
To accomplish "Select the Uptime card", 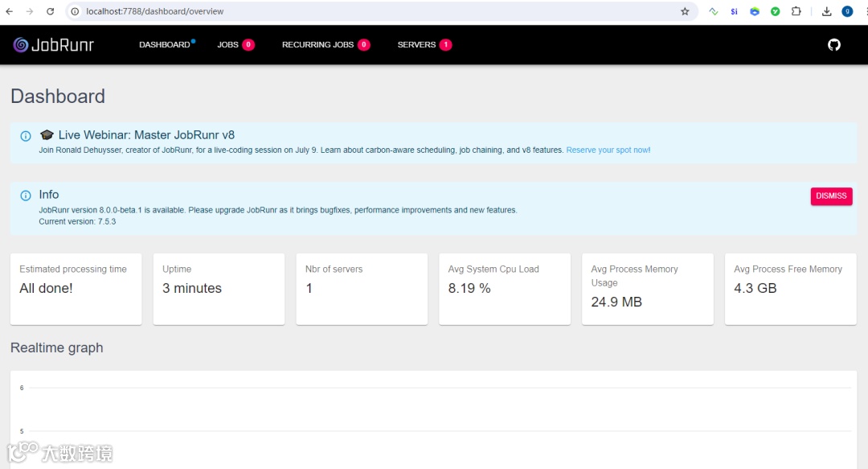I will click(219, 289).
